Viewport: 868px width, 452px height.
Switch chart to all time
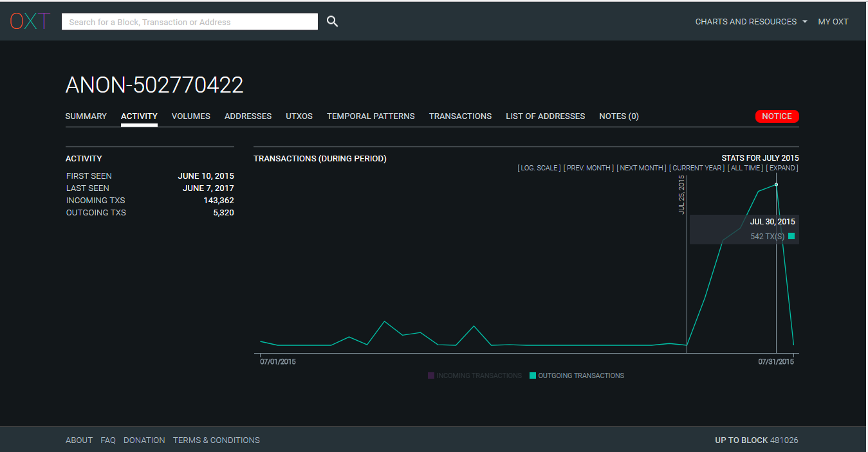(x=745, y=168)
